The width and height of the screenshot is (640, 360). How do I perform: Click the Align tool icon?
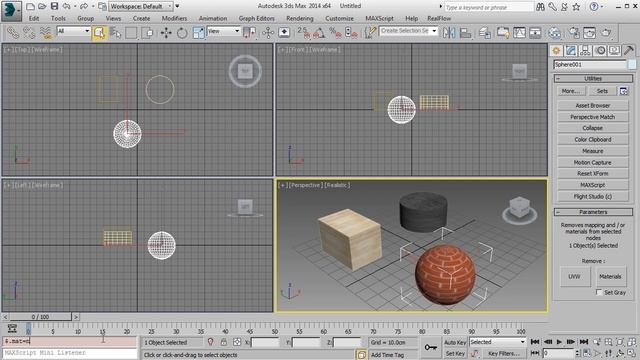(465, 33)
